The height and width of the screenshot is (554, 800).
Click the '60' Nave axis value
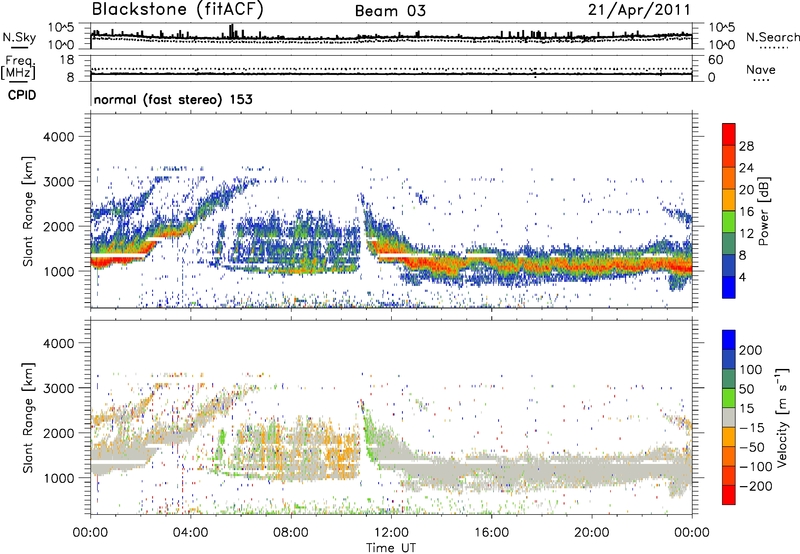click(x=715, y=60)
